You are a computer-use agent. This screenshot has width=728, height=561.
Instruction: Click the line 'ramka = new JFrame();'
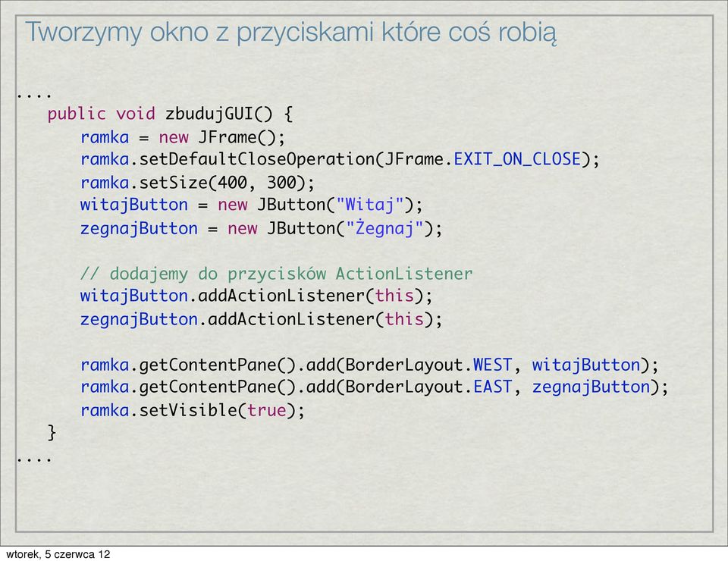point(183,137)
